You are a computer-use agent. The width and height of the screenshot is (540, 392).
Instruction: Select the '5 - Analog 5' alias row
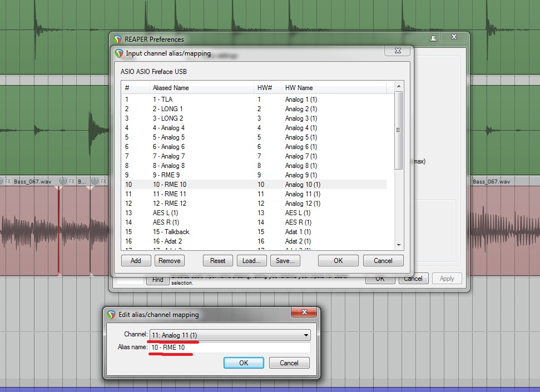[169, 137]
